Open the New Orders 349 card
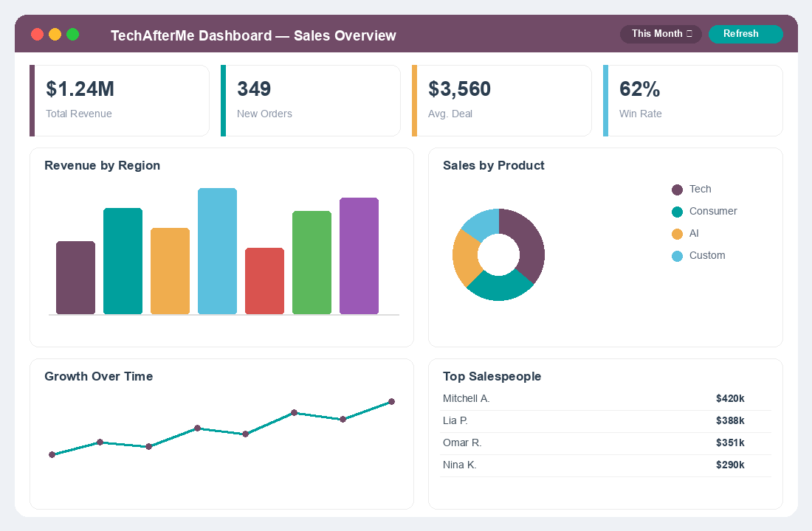This screenshot has height=531, width=812. (311, 101)
